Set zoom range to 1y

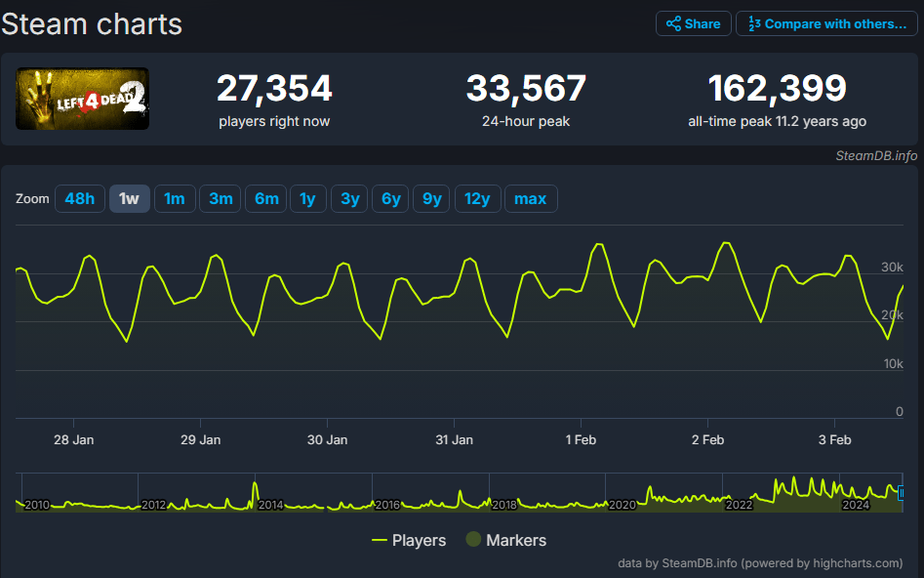point(307,199)
